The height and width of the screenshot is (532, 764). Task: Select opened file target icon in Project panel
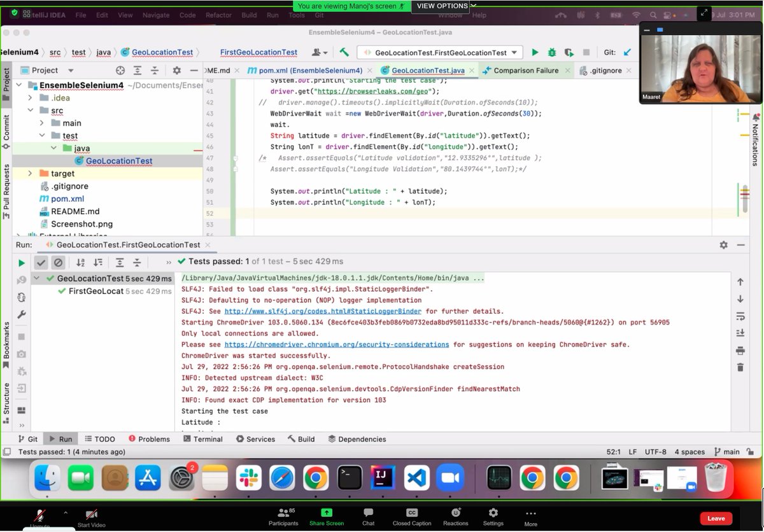tap(120, 71)
